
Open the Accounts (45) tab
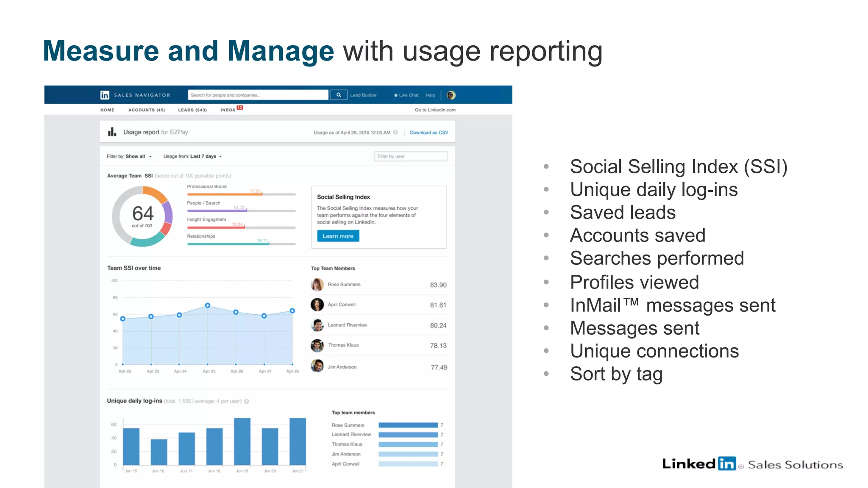click(147, 110)
